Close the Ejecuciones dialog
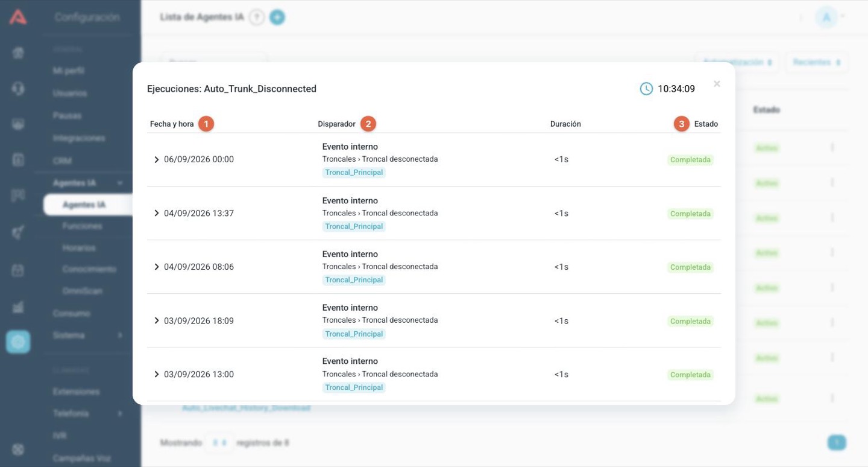 717,84
